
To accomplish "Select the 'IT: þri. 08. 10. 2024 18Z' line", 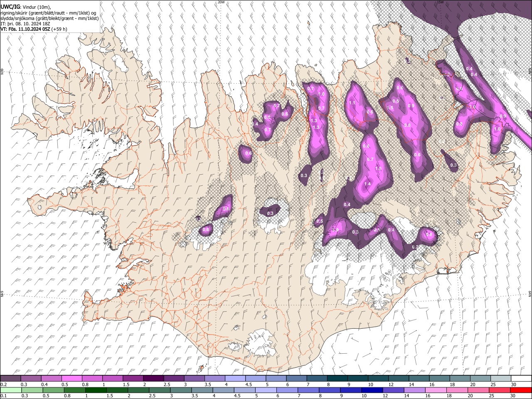I will pyautogui.click(x=25, y=24).
